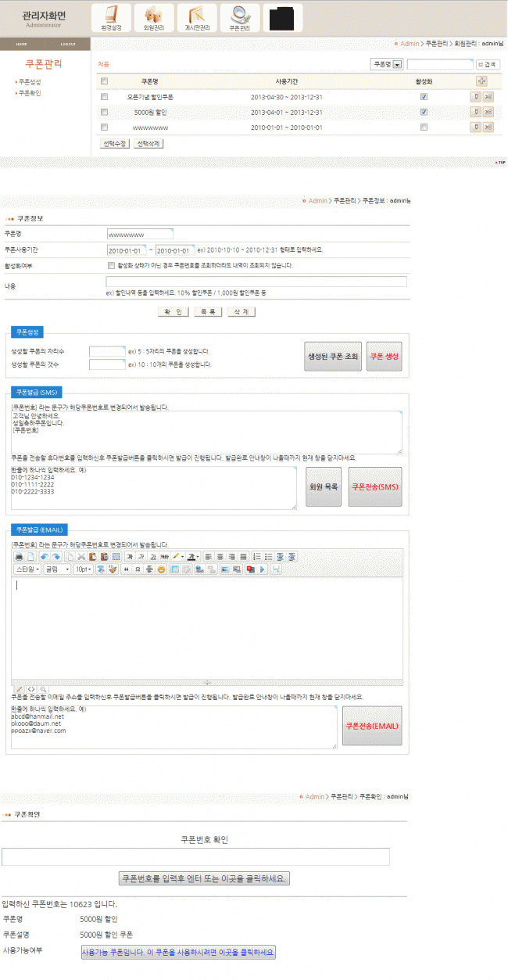The width and height of the screenshot is (508, 980).
Task: Click the paste icon in email editor
Action: (92, 556)
